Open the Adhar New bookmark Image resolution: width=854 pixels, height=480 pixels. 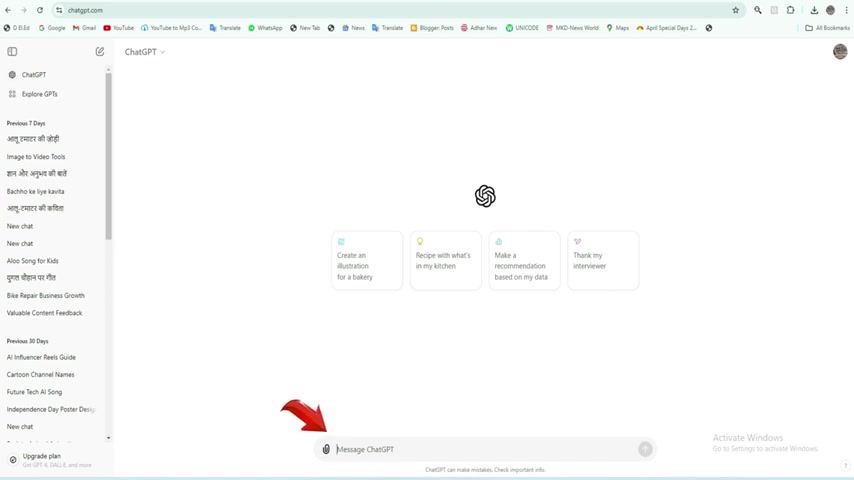[x=479, y=28]
